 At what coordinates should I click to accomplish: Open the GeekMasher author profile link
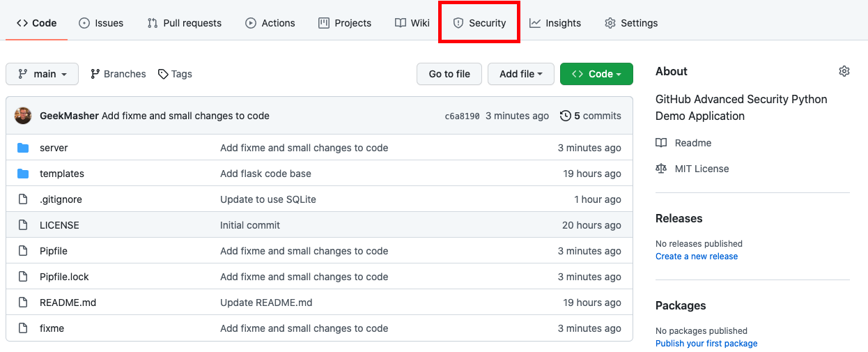pos(69,116)
